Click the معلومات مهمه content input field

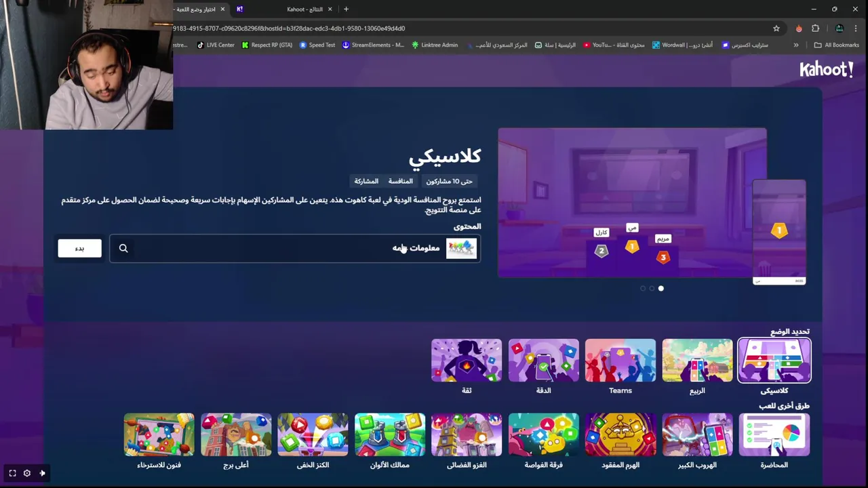295,248
